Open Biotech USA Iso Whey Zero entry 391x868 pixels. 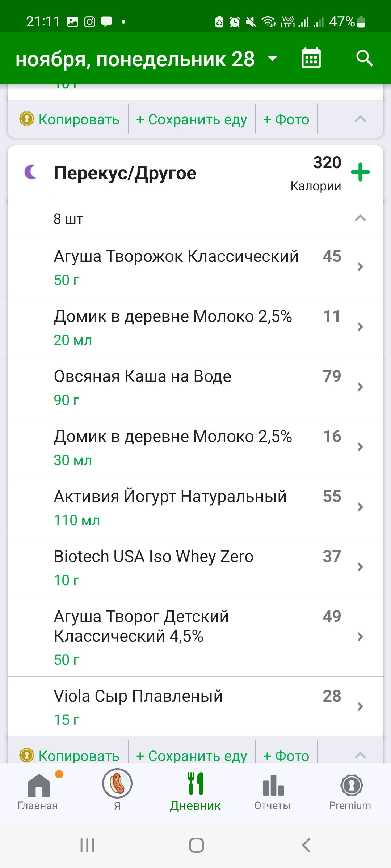tap(195, 567)
